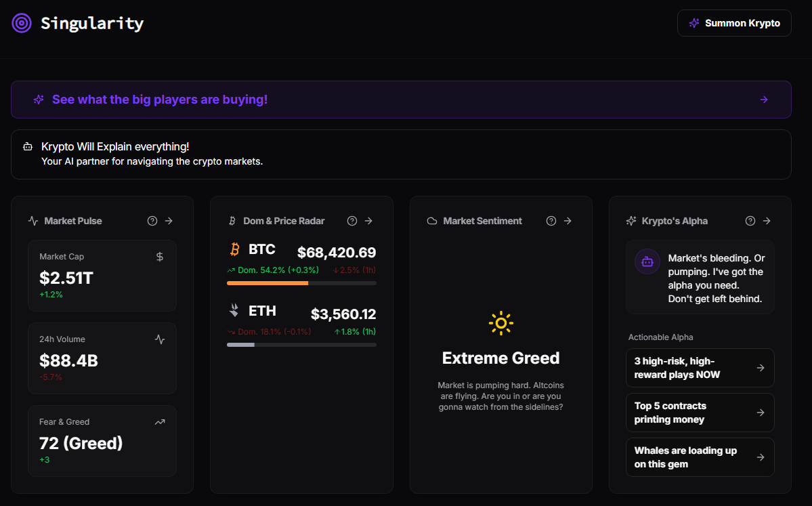This screenshot has width=812, height=506.
Task: Select 'Whales are loading up on this gem'
Action: pyautogui.click(x=700, y=457)
